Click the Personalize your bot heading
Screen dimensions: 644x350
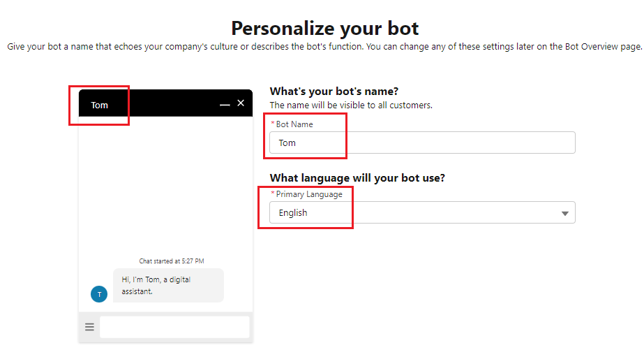coord(324,29)
